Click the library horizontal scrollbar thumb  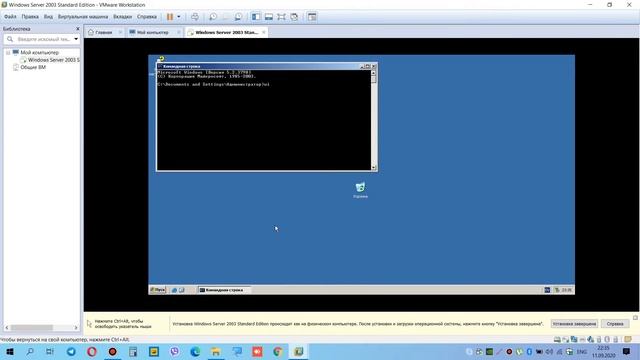click(32, 328)
